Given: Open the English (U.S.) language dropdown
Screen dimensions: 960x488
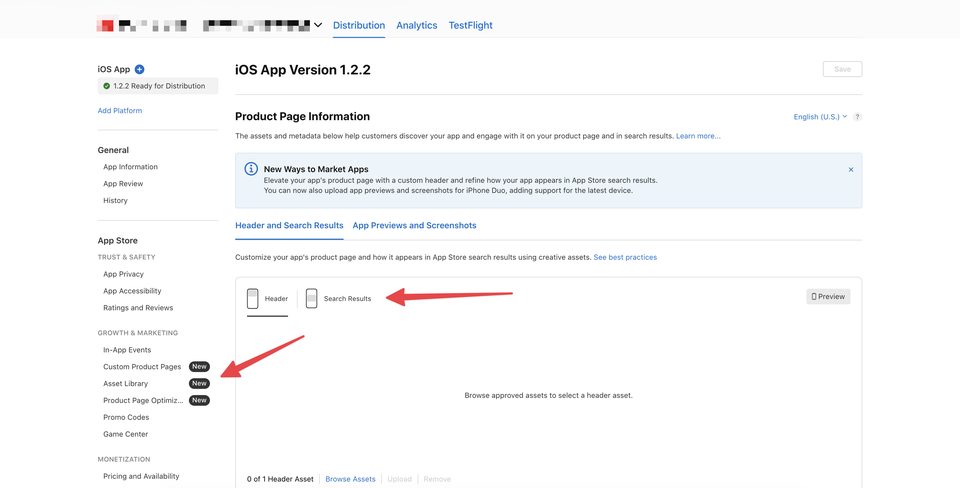Looking at the screenshot, I should pyautogui.click(x=820, y=117).
